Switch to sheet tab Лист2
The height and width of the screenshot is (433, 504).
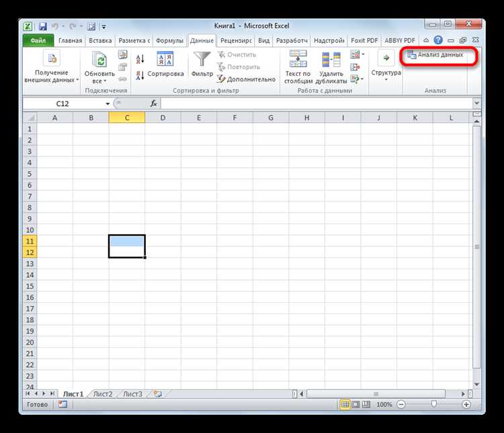point(103,394)
